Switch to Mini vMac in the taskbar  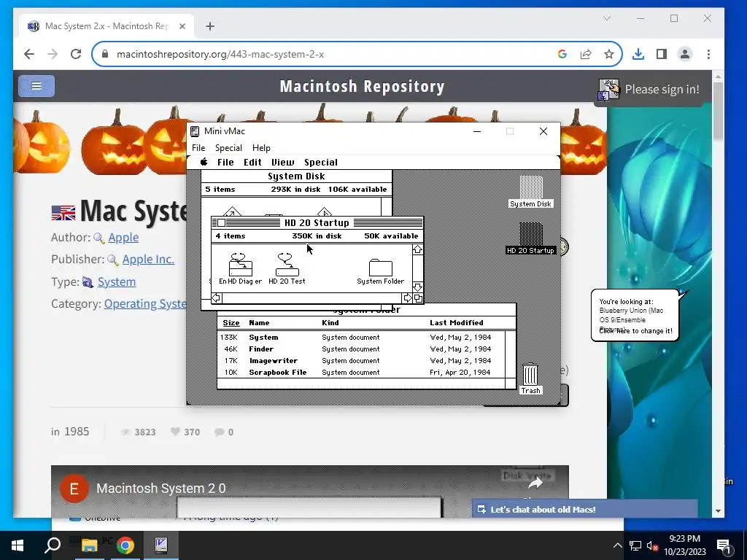pos(161,545)
